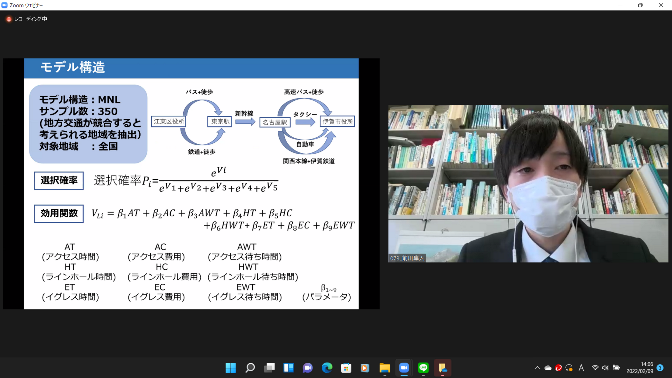Open the volume speaker tray control
The height and width of the screenshot is (378, 672).
(605, 368)
